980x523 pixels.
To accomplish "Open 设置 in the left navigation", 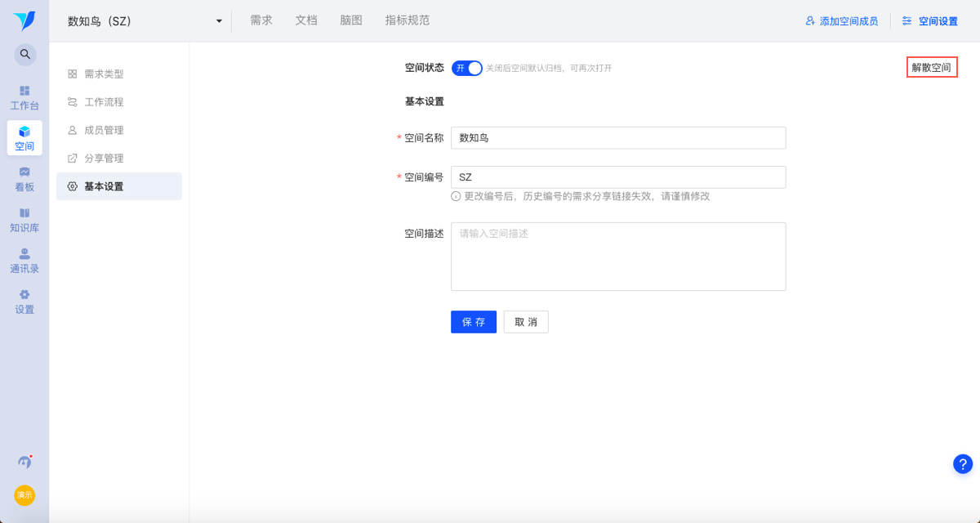I will click(x=24, y=302).
